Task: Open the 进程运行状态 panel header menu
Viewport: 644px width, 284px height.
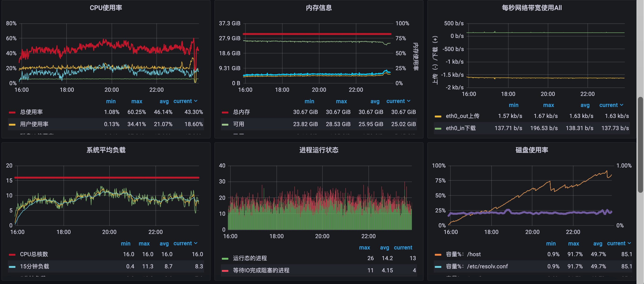Action: click(x=318, y=150)
